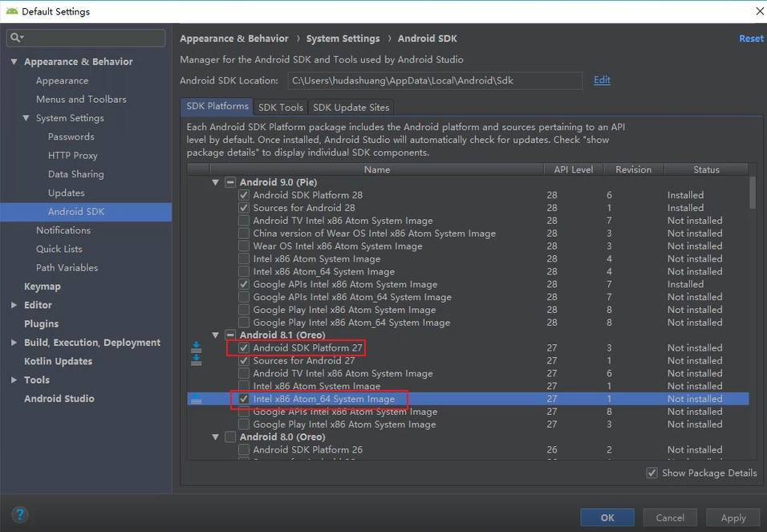Uncheck Sources for Android 27
Screen dimensions: 767x532
coord(244,360)
